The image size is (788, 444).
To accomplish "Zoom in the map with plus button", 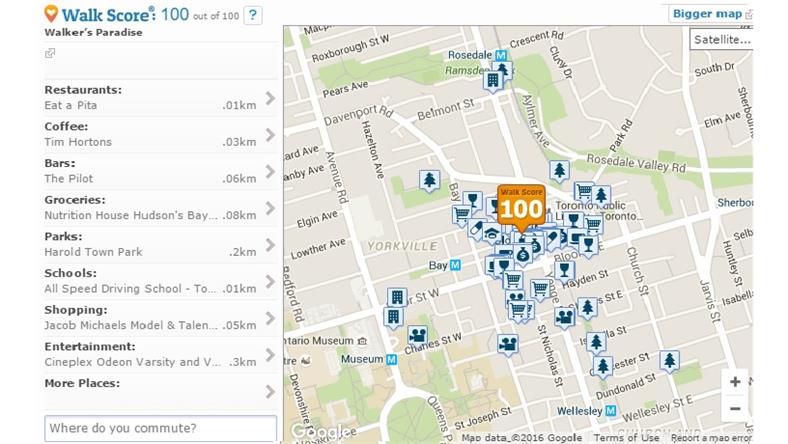I will (735, 382).
